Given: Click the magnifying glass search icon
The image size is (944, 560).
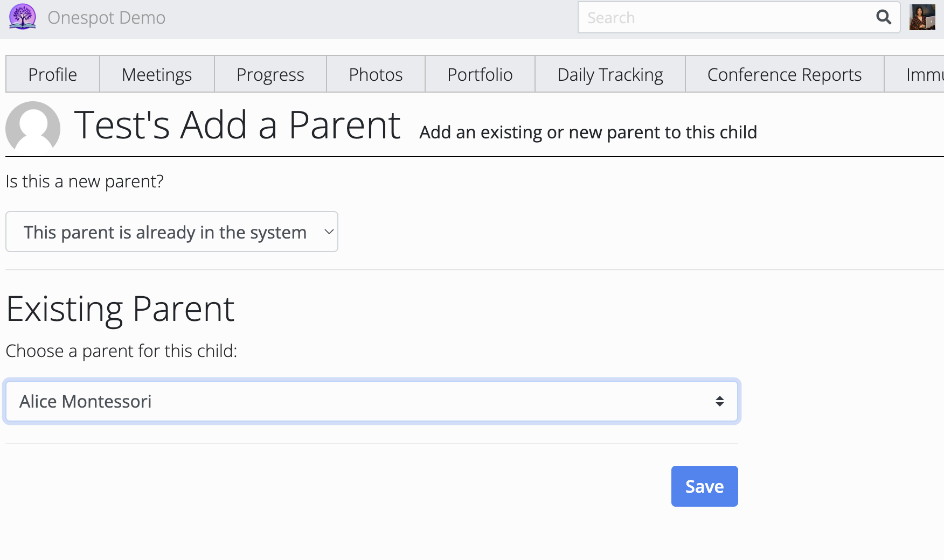Looking at the screenshot, I should click(x=883, y=17).
